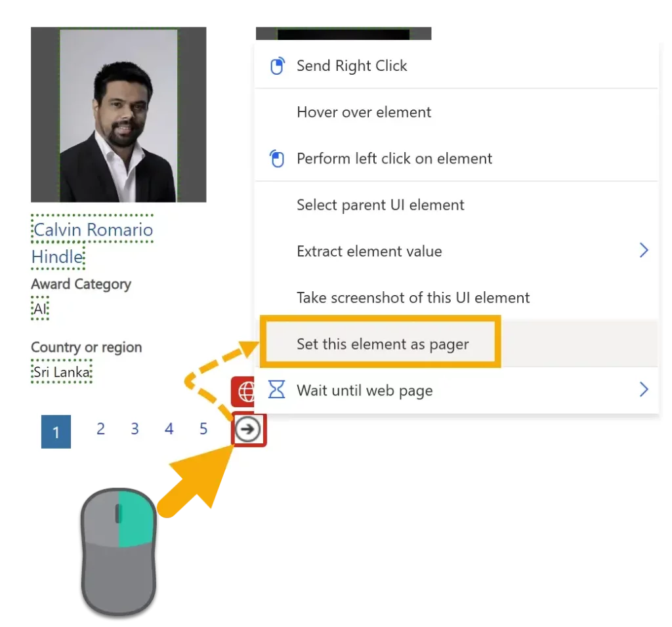Expand the Wait until web page submenu chevron
Image resolution: width=672 pixels, height=627 pixels.
pyautogui.click(x=643, y=390)
